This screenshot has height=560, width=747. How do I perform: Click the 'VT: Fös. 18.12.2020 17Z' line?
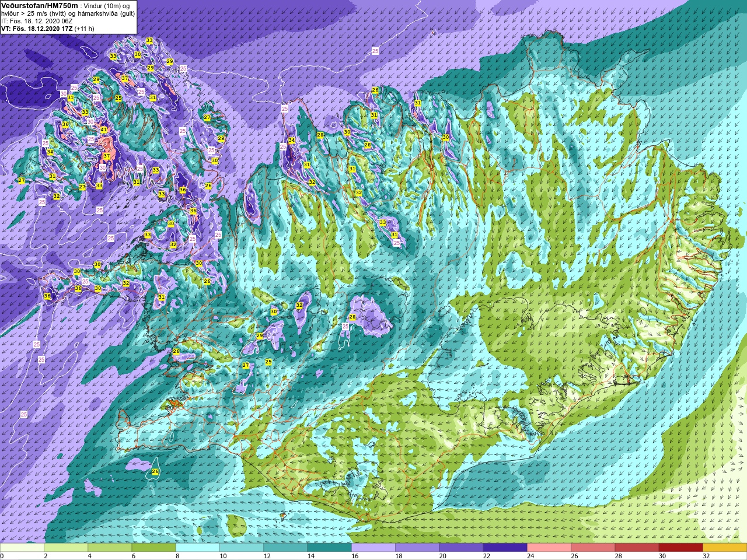(37, 28)
